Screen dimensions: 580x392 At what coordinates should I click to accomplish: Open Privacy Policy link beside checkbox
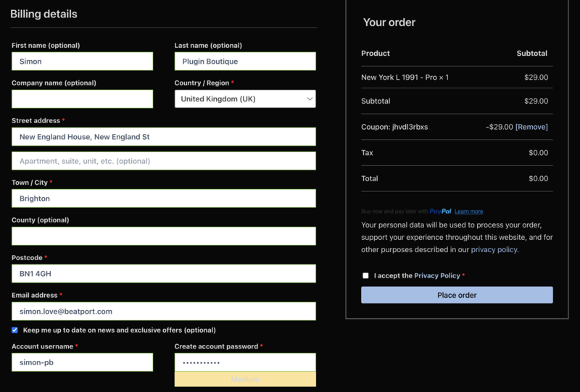click(437, 275)
